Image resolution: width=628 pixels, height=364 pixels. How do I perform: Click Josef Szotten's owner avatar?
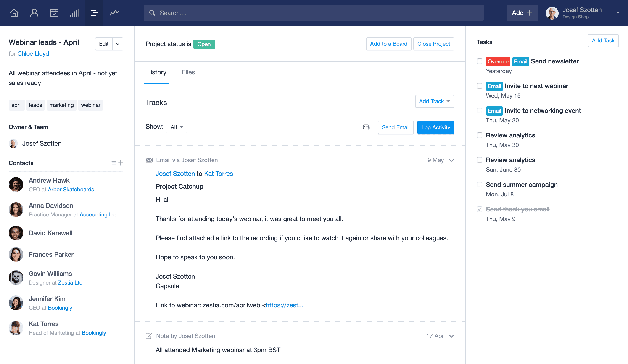pos(13,143)
